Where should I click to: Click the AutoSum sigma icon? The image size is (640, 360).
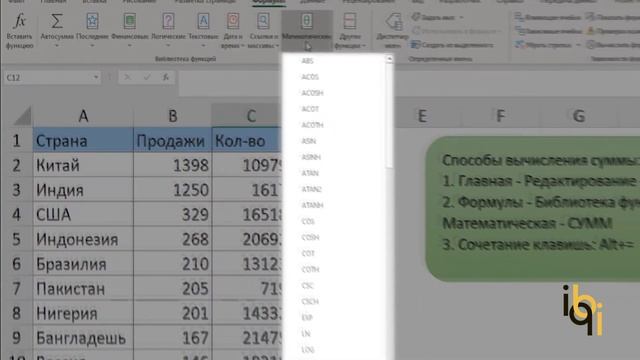[57, 21]
